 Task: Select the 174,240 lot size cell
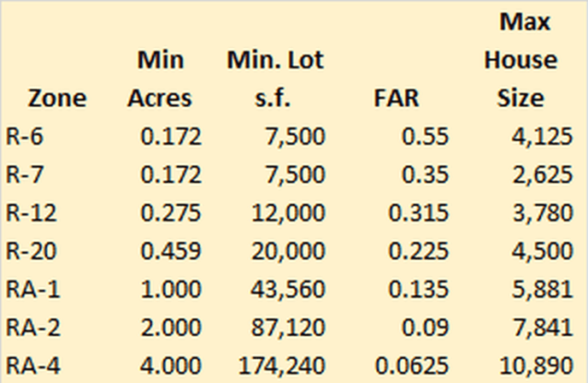pos(281,366)
